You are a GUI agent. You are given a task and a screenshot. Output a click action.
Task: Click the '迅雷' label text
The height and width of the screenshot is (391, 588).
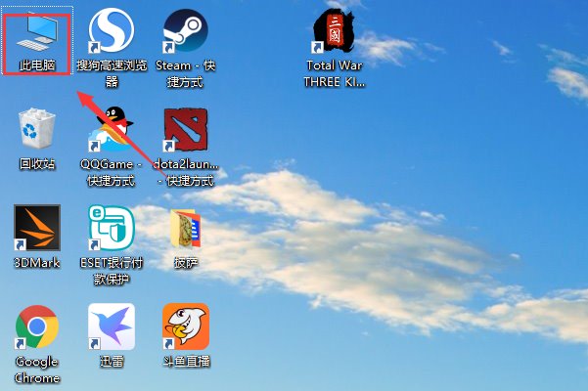pyautogui.click(x=112, y=361)
